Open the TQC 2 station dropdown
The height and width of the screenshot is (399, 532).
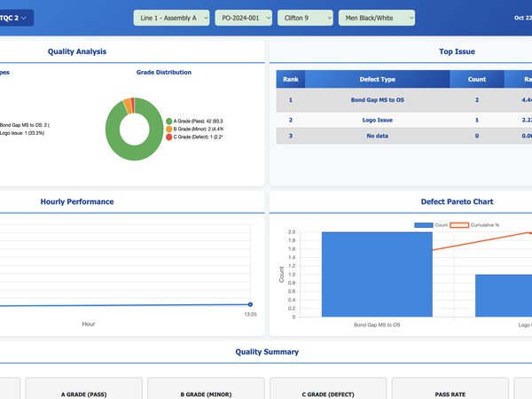tap(15, 18)
